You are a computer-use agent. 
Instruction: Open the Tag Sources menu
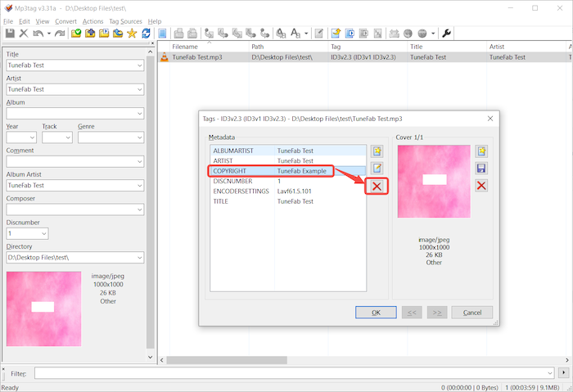tap(125, 21)
